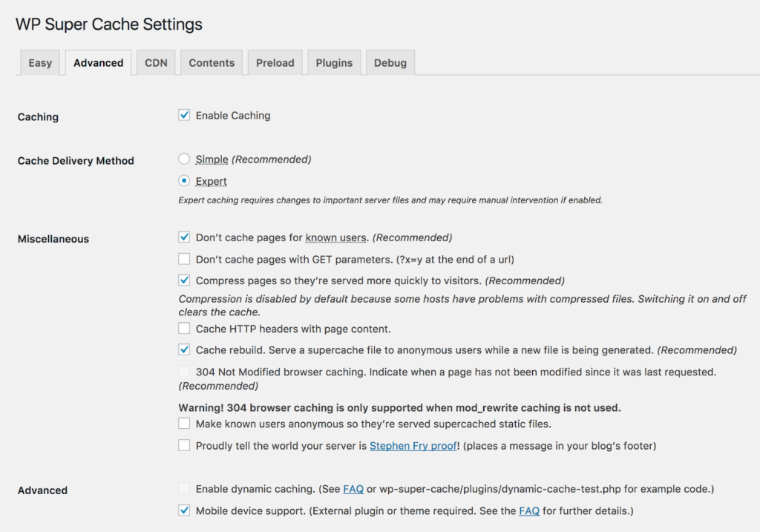Go to the Contents tab
The height and width of the screenshot is (532, 760).
point(212,62)
